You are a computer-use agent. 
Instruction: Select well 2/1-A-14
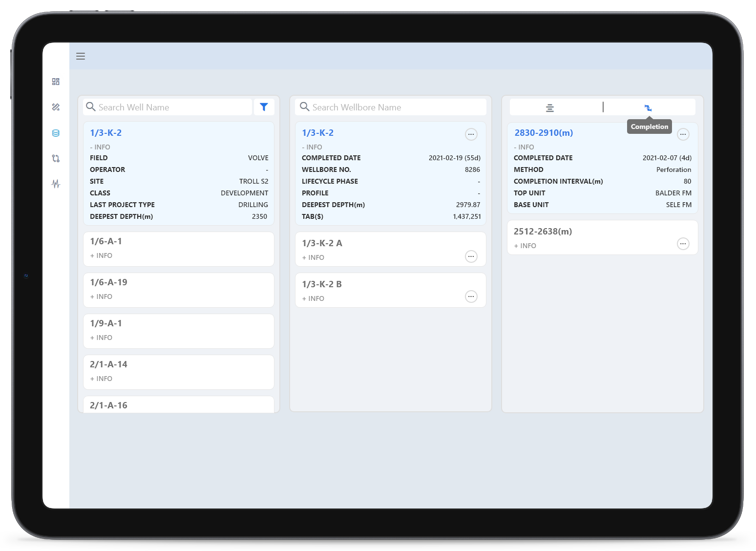(108, 364)
